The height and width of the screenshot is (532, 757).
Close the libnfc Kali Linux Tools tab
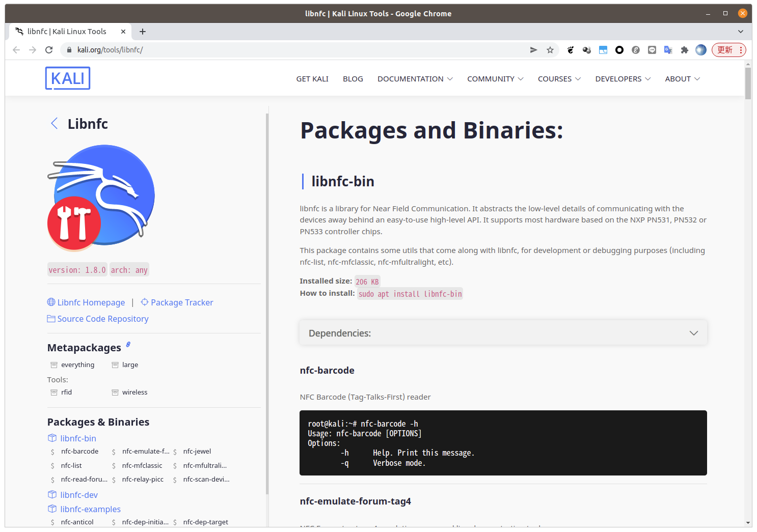pyautogui.click(x=123, y=32)
